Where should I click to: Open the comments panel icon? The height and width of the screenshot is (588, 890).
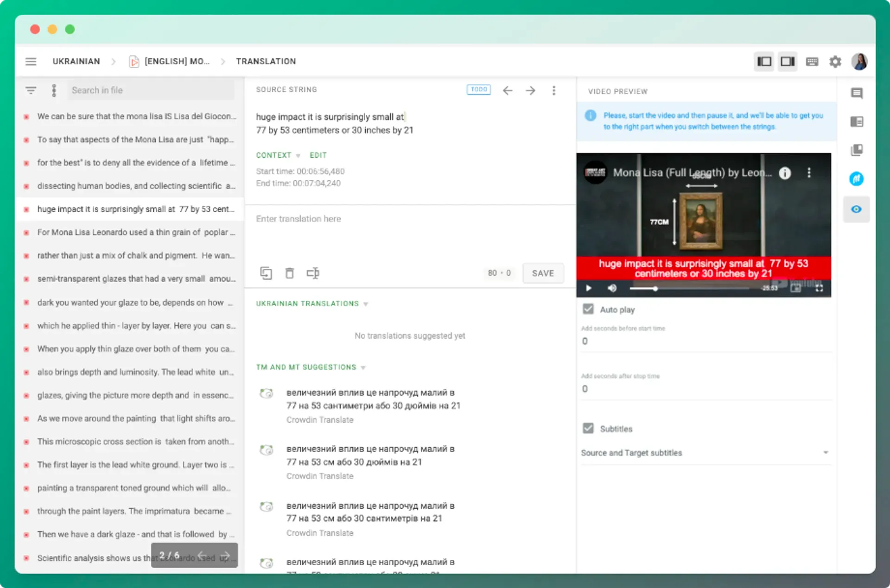tap(857, 93)
